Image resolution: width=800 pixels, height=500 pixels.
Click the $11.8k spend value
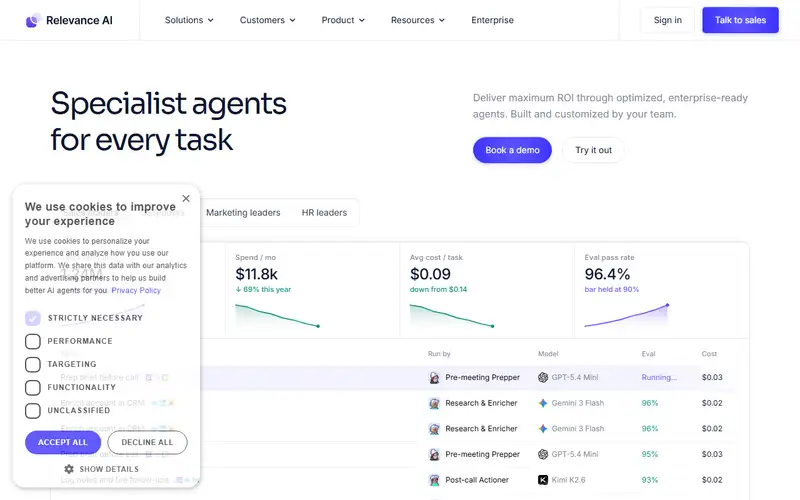click(257, 274)
